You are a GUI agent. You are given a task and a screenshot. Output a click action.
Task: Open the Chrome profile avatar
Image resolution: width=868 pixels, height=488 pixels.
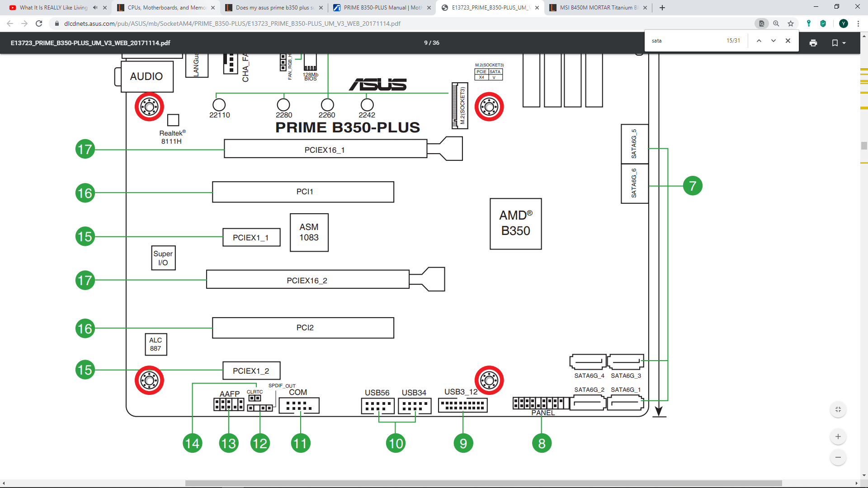[x=844, y=23]
